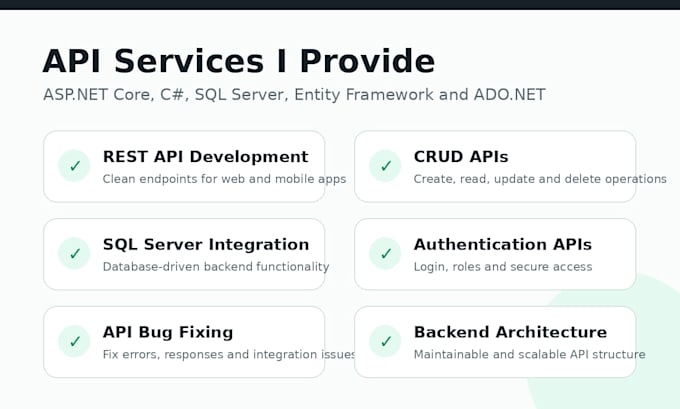Screen dimensions: 680x409
Task: Click the 'ASP.NET Core, C#, SQL Server' subtitle
Action: pyautogui.click(x=294, y=95)
